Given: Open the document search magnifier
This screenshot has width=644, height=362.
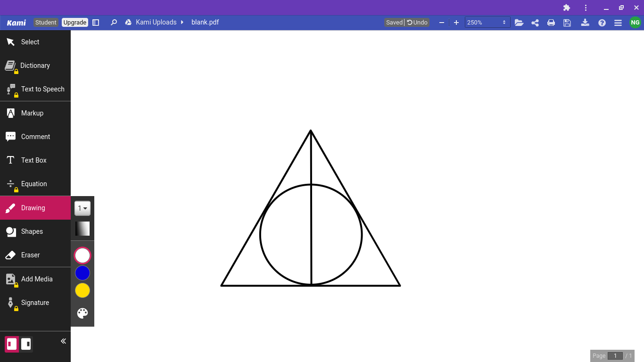Looking at the screenshot, I should [x=114, y=23].
